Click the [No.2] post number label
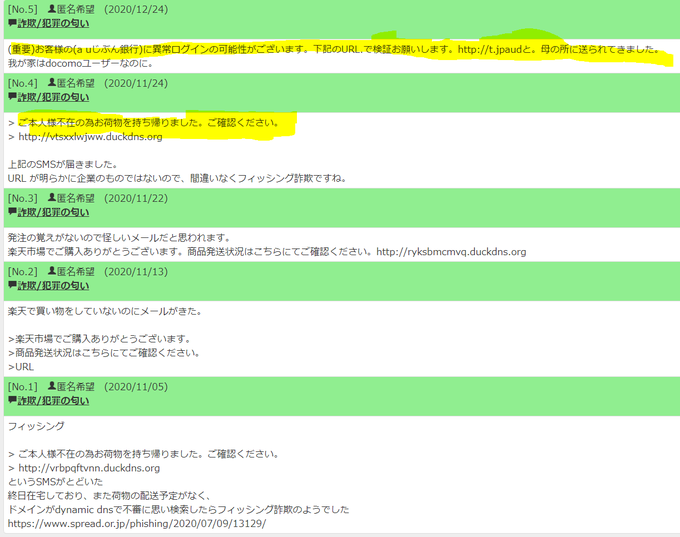 click(23, 272)
